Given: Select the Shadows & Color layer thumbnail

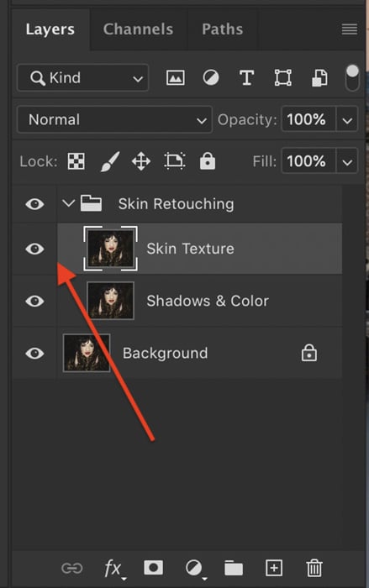Looking at the screenshot, I should pyautogui.click(x=110, y=301).
